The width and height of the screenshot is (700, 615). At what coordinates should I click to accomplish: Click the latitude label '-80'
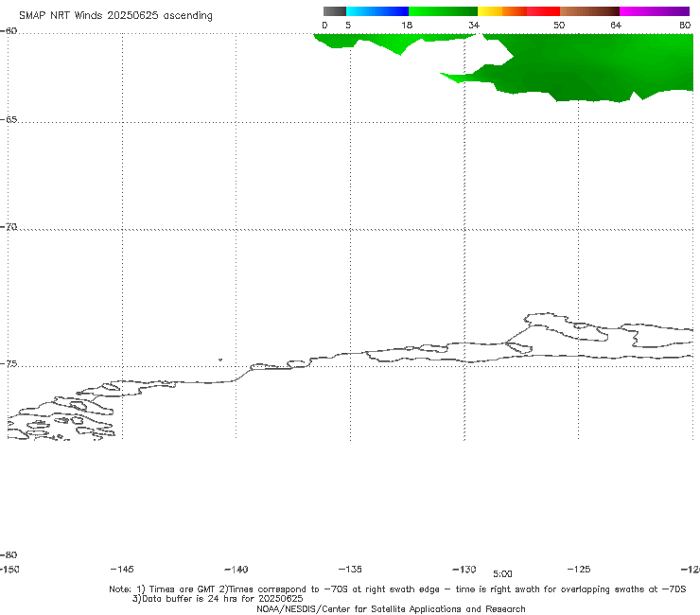pyautogui.click(x=9, y=554)
